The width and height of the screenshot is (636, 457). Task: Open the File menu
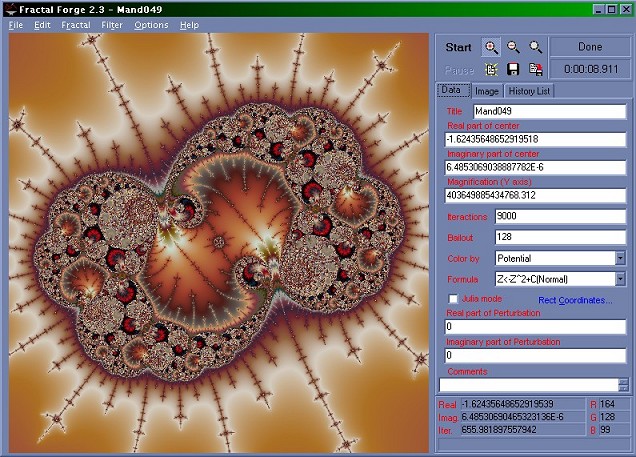tap(16, 25)
